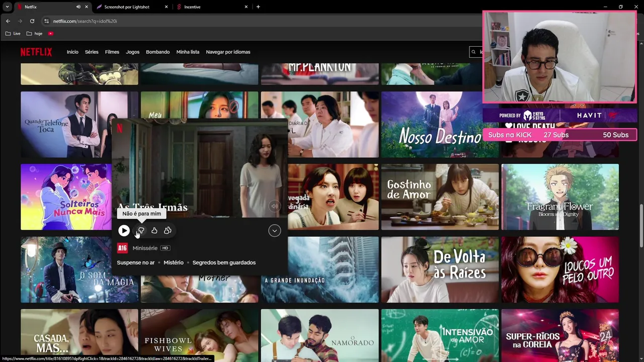Play As Três Irmãs with round play button
644x362 pixels.
[124, 230]
